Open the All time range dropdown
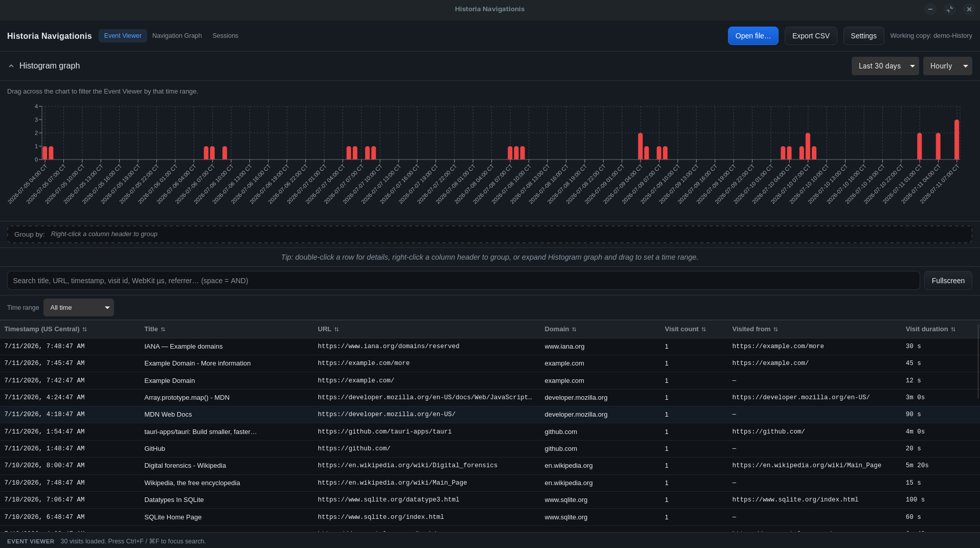Image resolution: width=980 pixels, height=548 pixels. (79, 308)
